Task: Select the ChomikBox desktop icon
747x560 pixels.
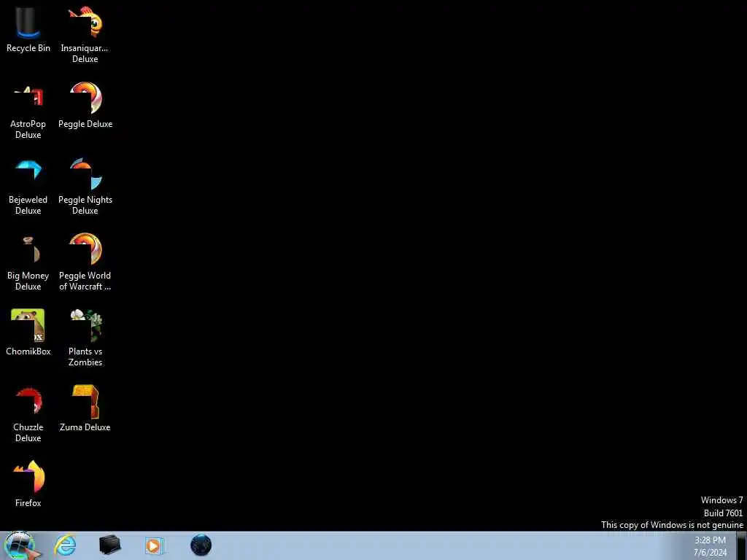Action: point(28,325)
